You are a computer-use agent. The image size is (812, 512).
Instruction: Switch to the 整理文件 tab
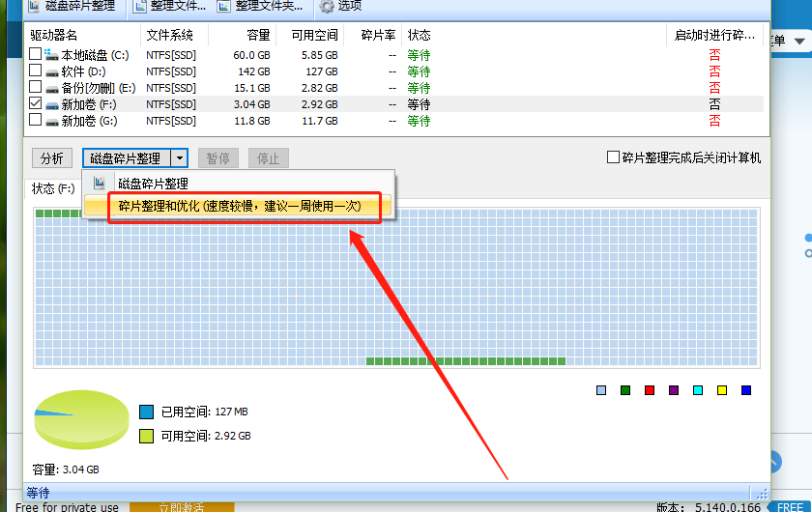[170, 6]
